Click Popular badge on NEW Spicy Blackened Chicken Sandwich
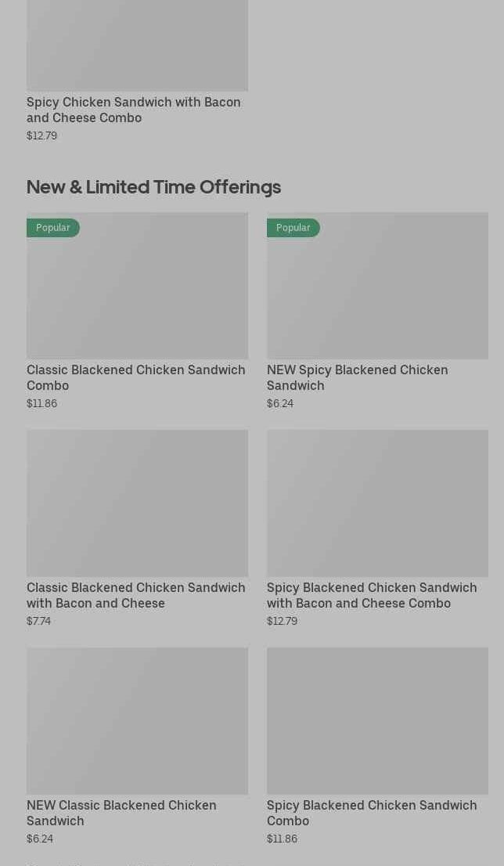 coord(293,228)
